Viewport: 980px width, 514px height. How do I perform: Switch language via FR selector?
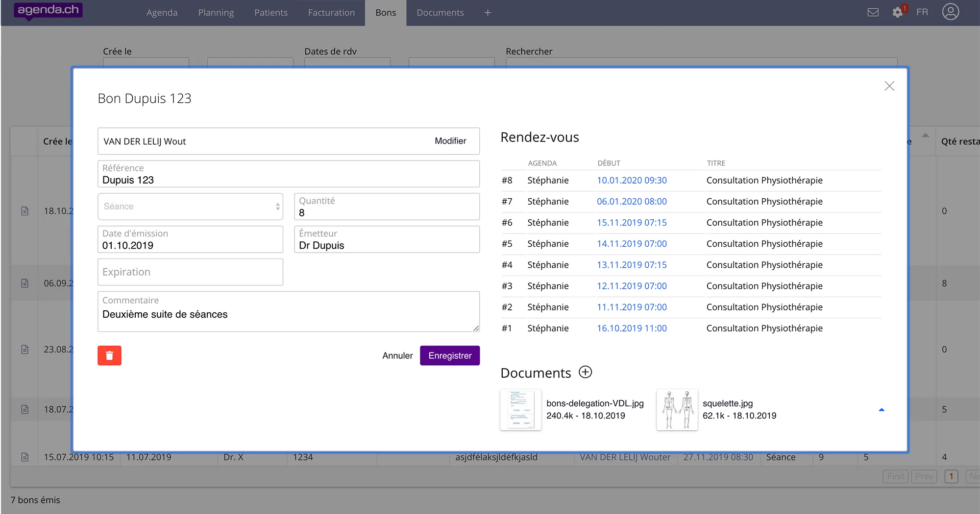pyautogui.click(x=922, y=12)
